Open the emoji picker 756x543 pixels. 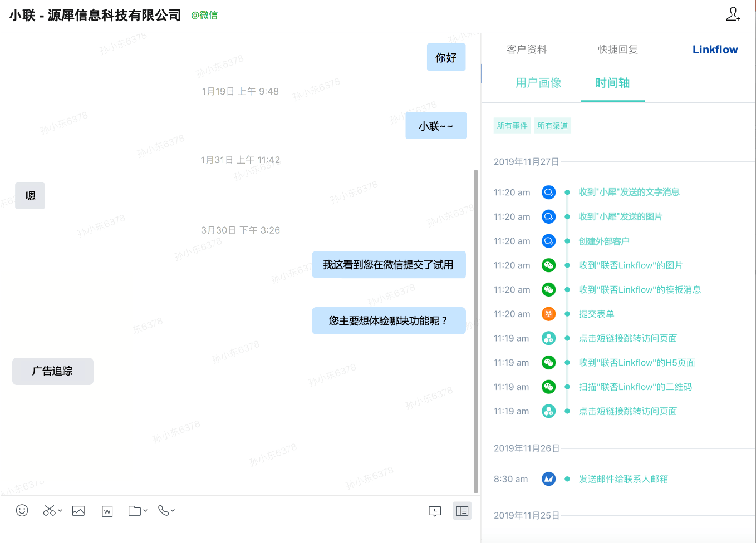[x=22, y=511]
